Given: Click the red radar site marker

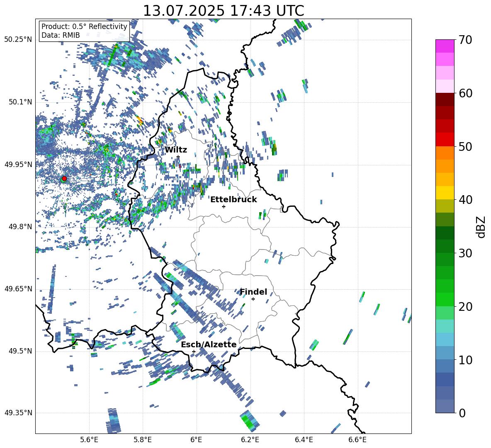Looking at the screenshot, I should 64,178.
